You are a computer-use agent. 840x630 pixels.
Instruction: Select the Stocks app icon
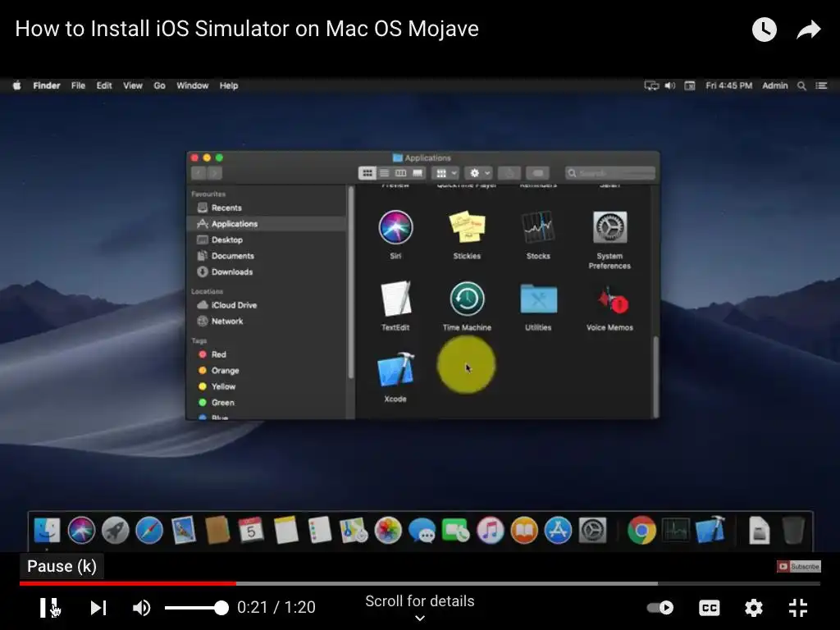tap(538, 228)
